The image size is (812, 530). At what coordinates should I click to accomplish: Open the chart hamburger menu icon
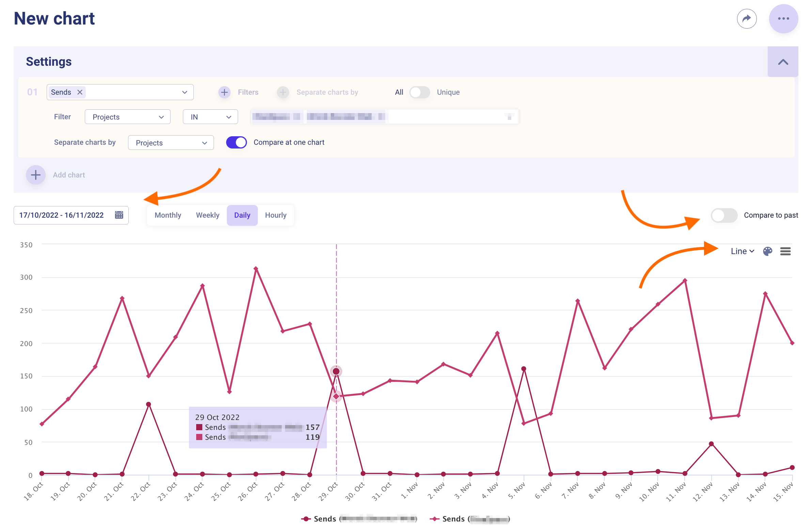[785, 251]
